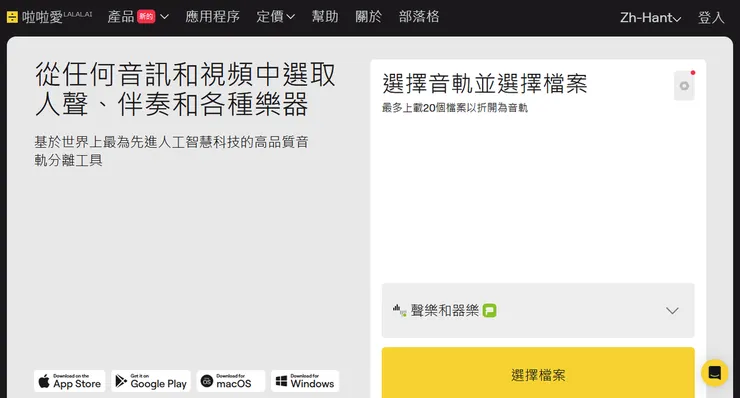Image resolution: width=740 pixels, height=398 pixels.
Task: Open the Google Play download badge
Action: pos(151,381)
